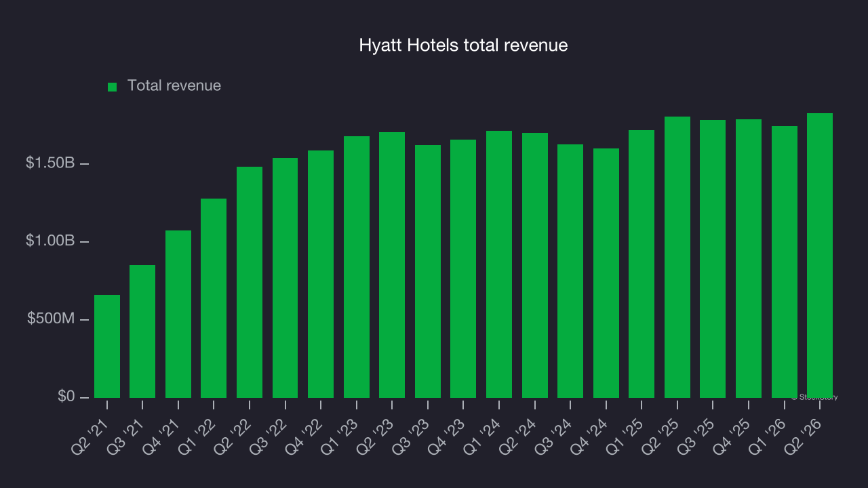The height and width of the screenshot is (488, 868).
Task: Select the Q2 '22 revenue bar
Action: [x=250, y=282]
